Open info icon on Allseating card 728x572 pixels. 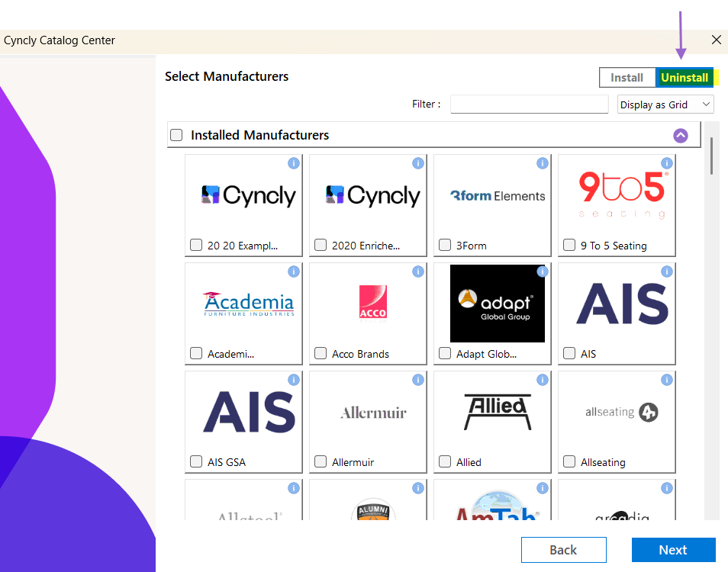click(x=667, y=380)
